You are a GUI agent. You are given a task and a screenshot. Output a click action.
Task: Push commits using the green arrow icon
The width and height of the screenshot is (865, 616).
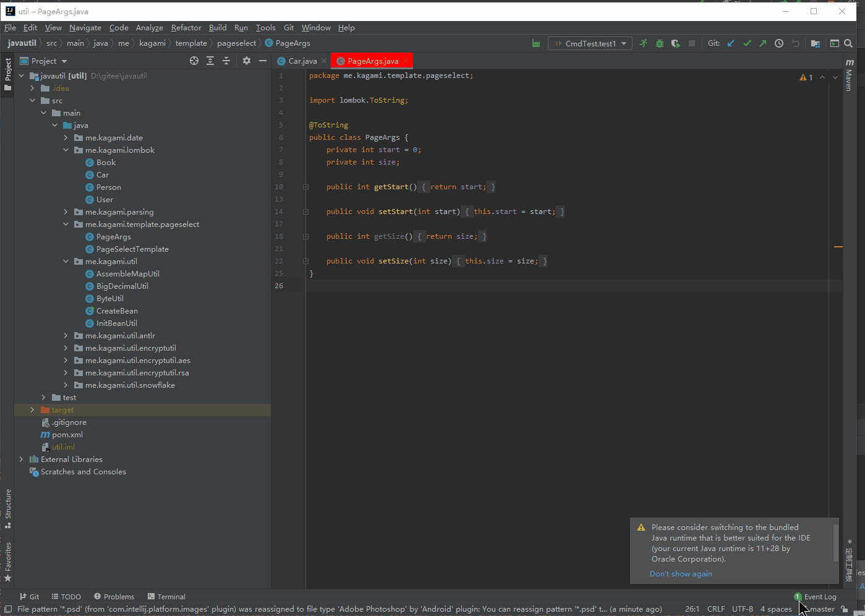pyautogui.click(x=763, y=43)
